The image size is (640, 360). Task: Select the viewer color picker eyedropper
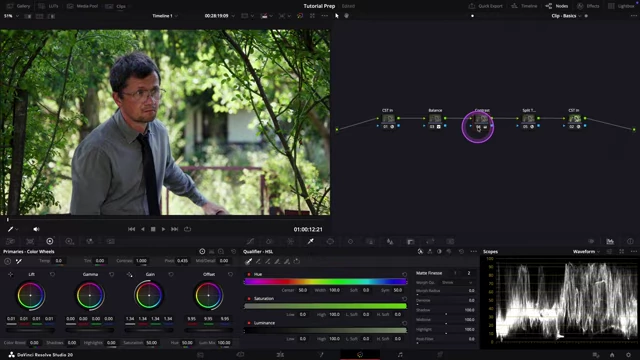tap(11, 229)
